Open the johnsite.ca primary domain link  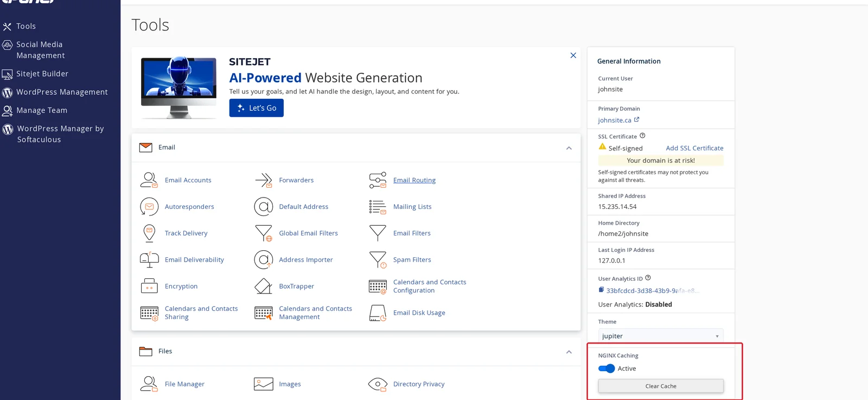click(615, 120)
